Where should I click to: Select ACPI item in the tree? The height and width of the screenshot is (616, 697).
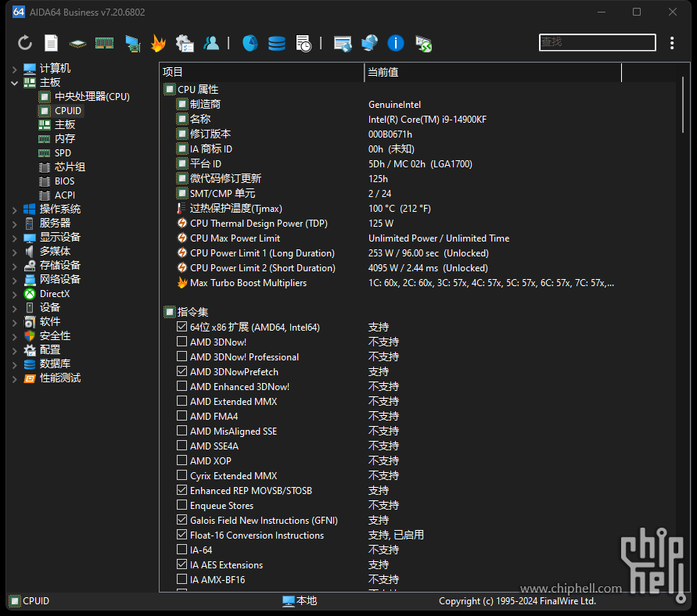(57, 195)
